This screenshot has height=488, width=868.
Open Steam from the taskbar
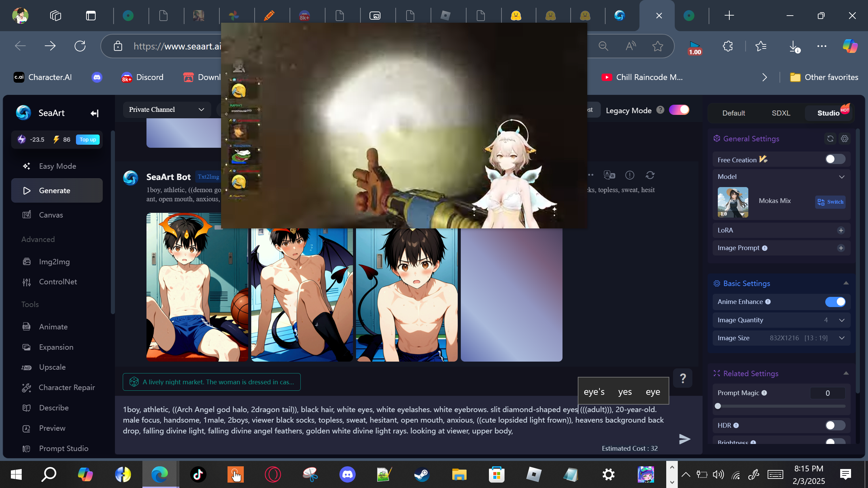click(422, 474)
